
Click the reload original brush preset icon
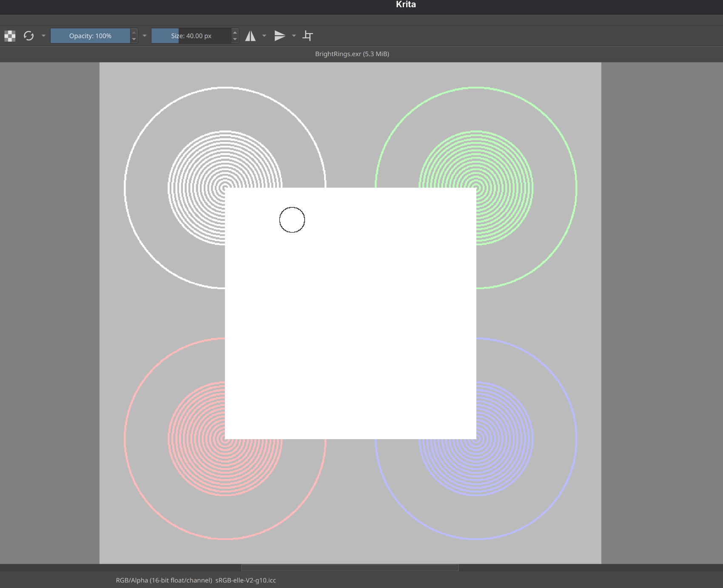pos(28,36)
